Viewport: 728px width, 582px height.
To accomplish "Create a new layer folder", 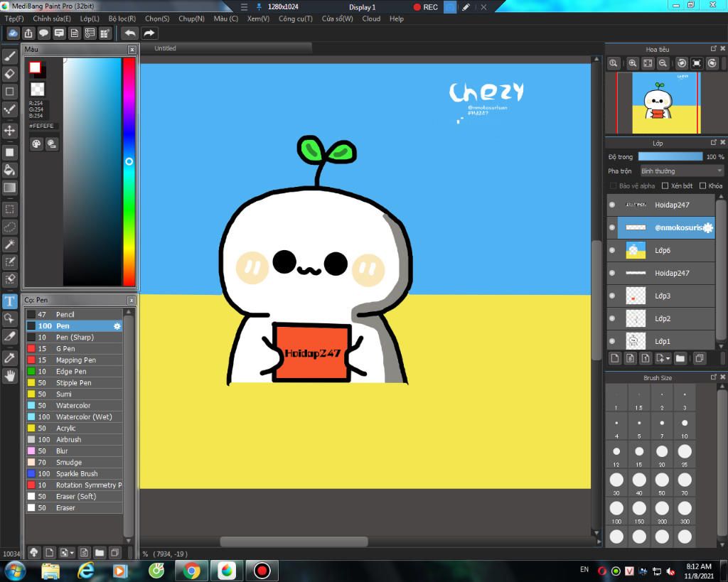I will point(680,358).
